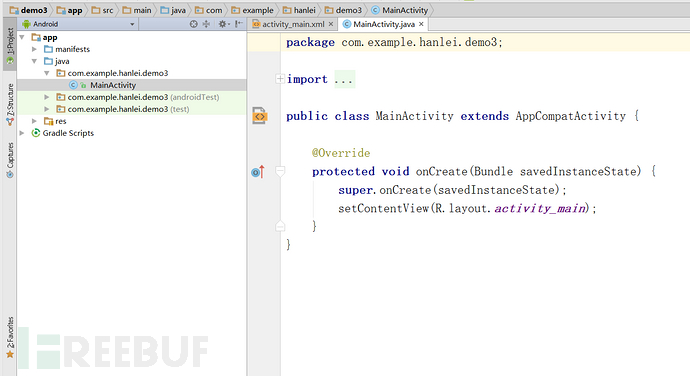
Task: Click the app breadcrumb
Action: click(x=70, y=10)
